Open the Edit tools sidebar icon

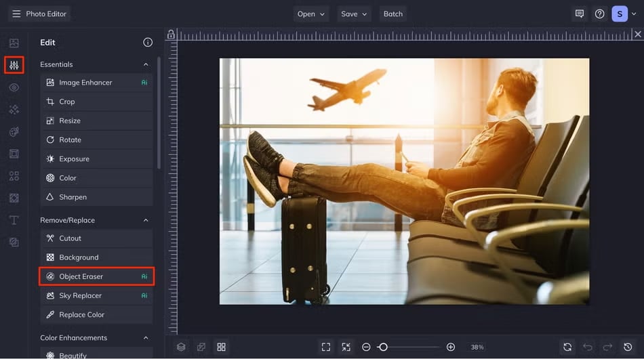tap(14, 65)
